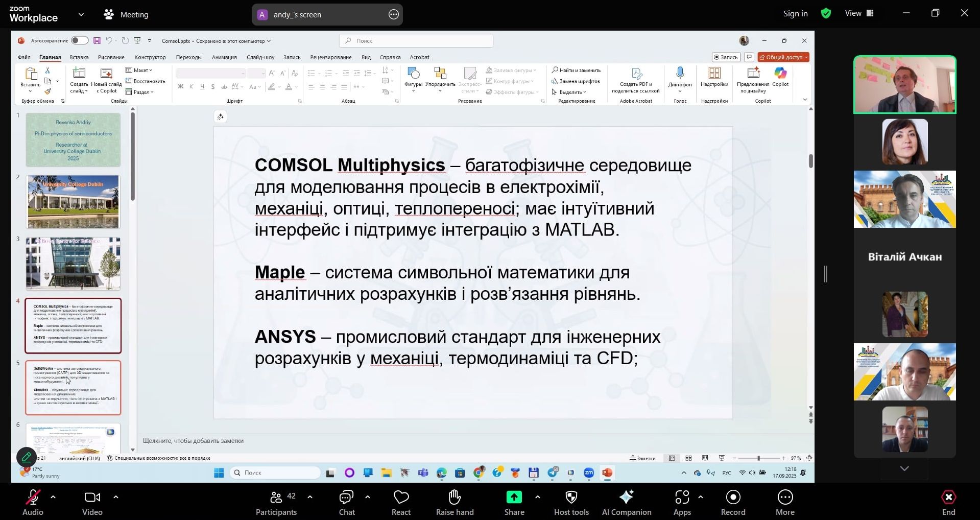
Task: Open Zoom Apps menu
Action: (x=682, y=503)
